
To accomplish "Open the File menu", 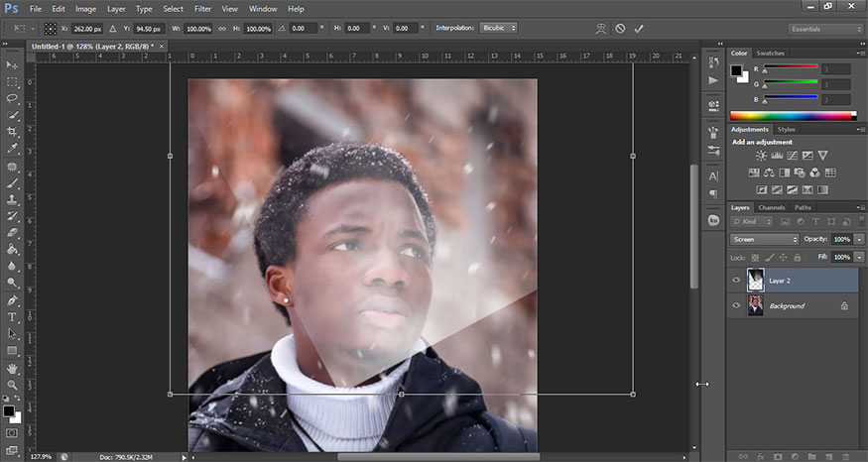I will click(36, 9).
